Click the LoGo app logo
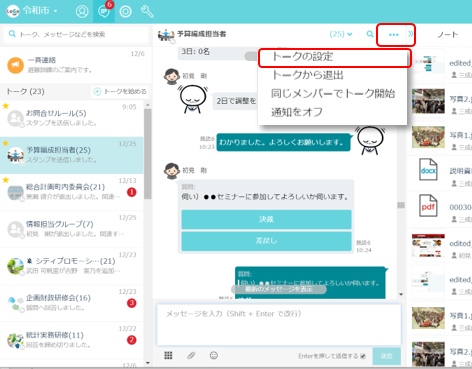The image size is (472, 369). pos(13,11)
